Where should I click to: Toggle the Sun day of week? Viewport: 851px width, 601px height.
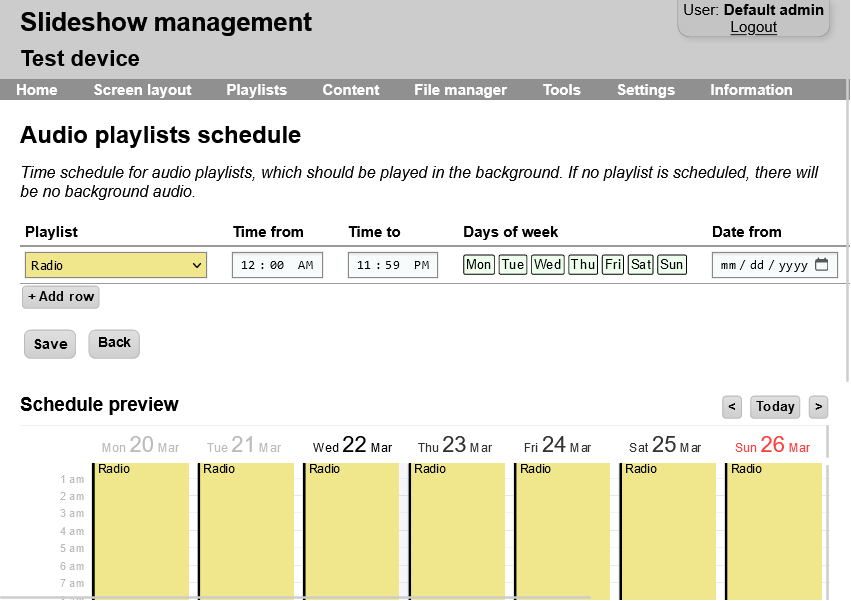(x=671, y=264)
